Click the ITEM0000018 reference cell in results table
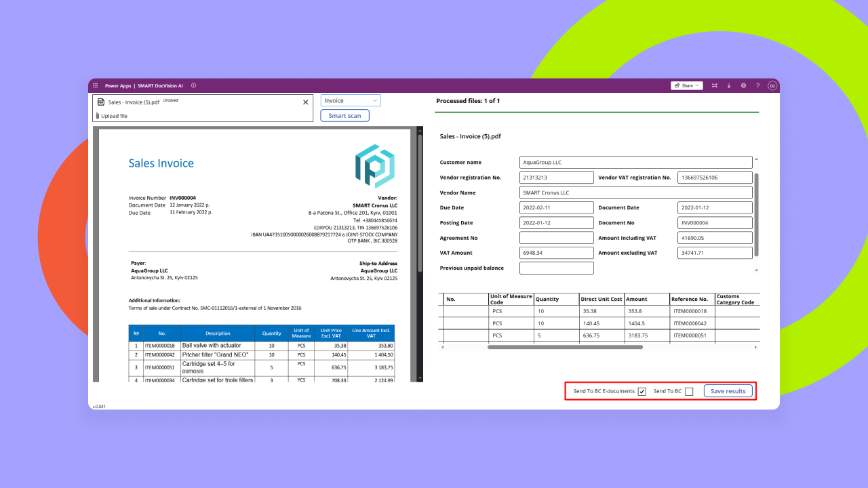 692,312
